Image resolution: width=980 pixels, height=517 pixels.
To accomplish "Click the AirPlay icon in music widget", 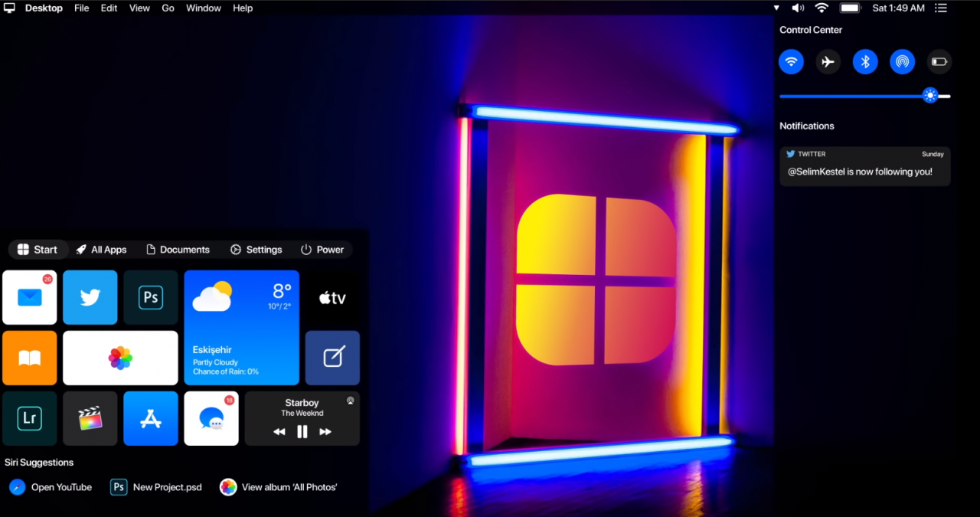I will tap(351, 400).
